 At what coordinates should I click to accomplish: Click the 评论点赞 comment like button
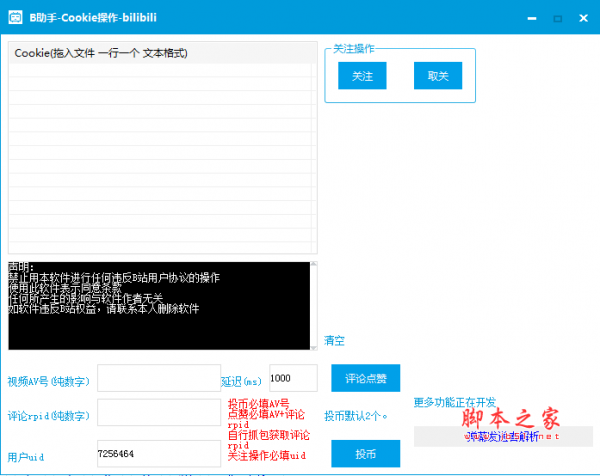tap(365, 378)
